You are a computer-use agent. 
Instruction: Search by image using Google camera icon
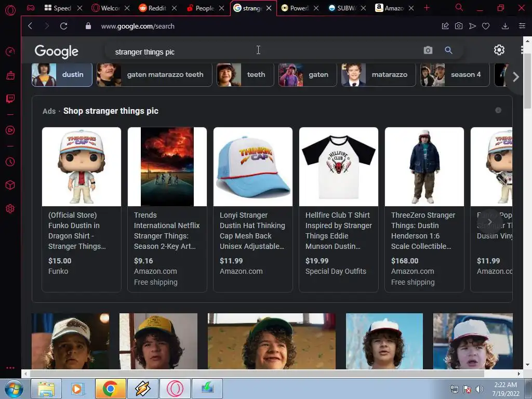coord(428,50)
